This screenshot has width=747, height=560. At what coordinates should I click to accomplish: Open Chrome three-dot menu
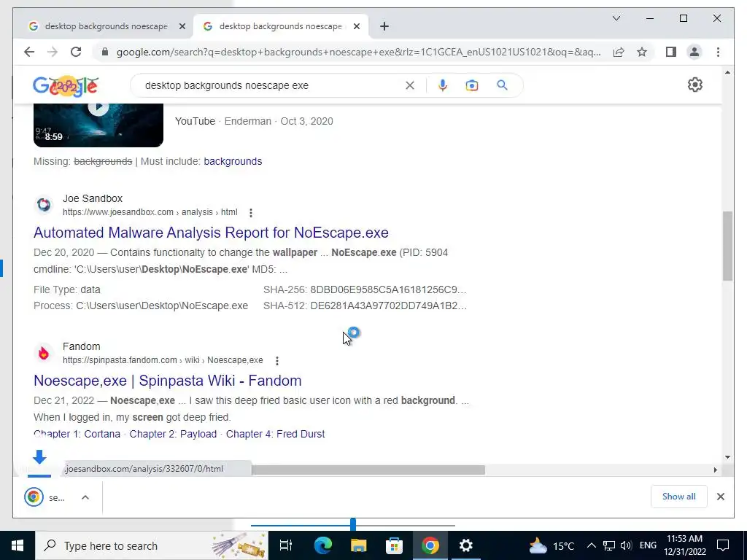coord(718,52)
